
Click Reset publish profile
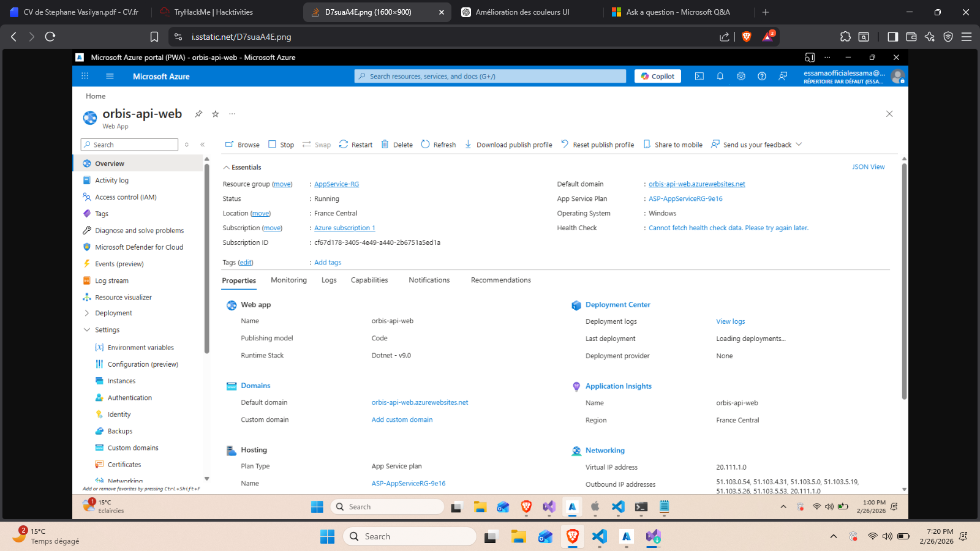point(598,144)
